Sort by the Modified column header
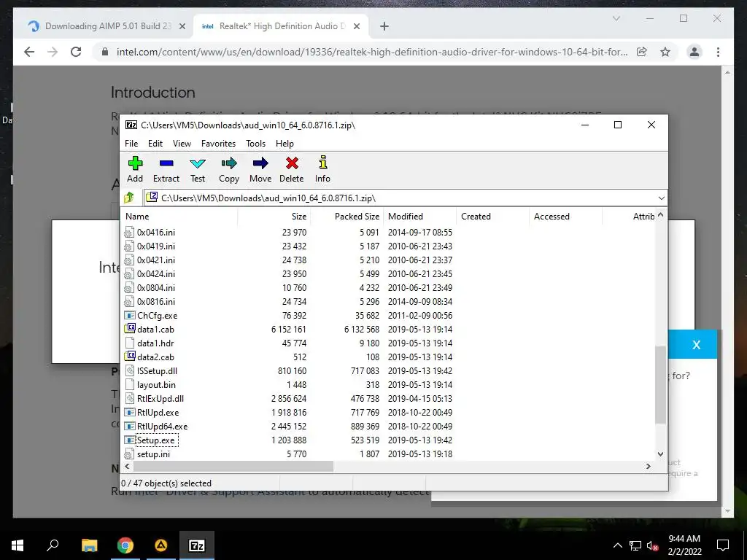The height and width of the screenshot is (560, 747). coord(419,216)
